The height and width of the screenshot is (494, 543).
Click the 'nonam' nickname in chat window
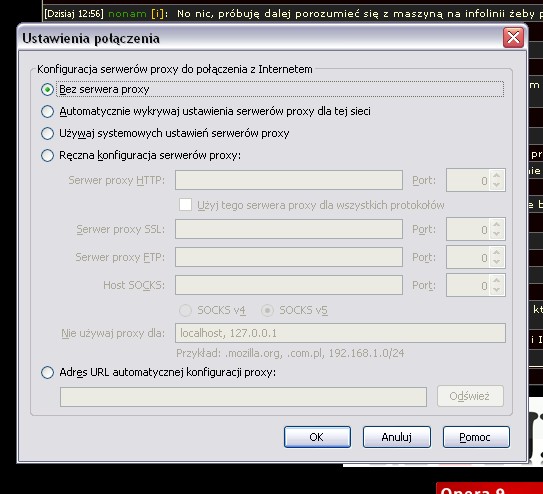127,14
